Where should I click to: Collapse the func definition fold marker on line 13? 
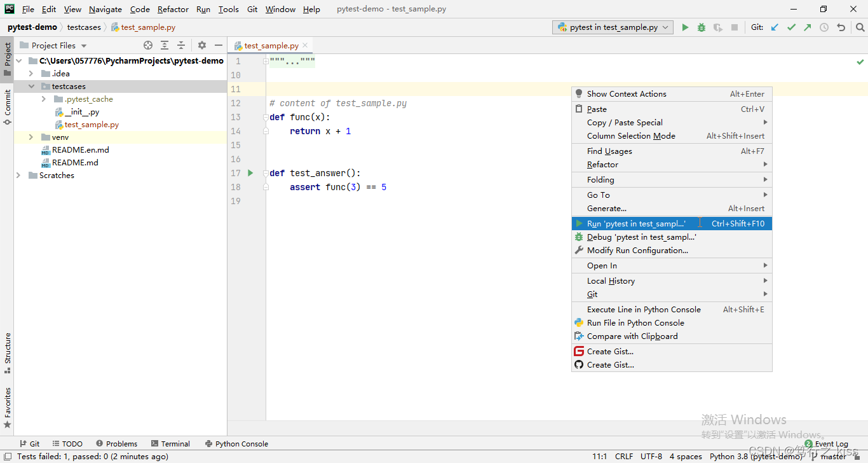pyautogui.click(x=266, y=117)
